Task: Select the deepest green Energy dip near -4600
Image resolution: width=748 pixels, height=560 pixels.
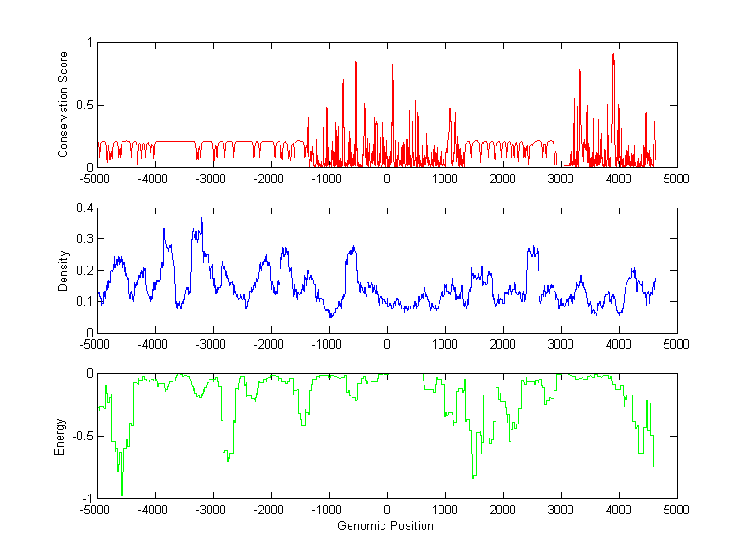Action: tap(122, 493)
